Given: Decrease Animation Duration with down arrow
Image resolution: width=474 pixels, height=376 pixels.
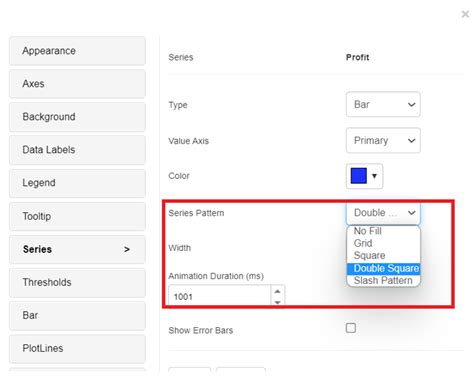Looking at the screenshot, I should [x=277, y=302].
